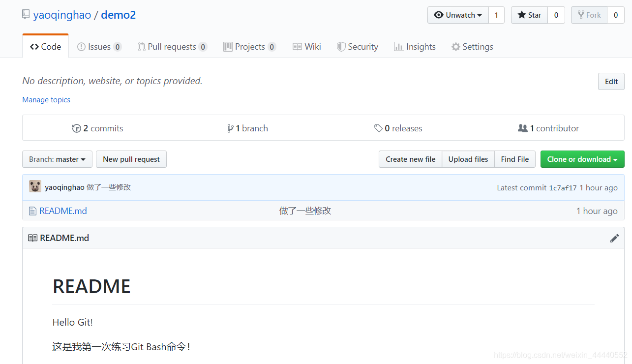Click the star count 0
Screen dimensions: 632x364
556,15
